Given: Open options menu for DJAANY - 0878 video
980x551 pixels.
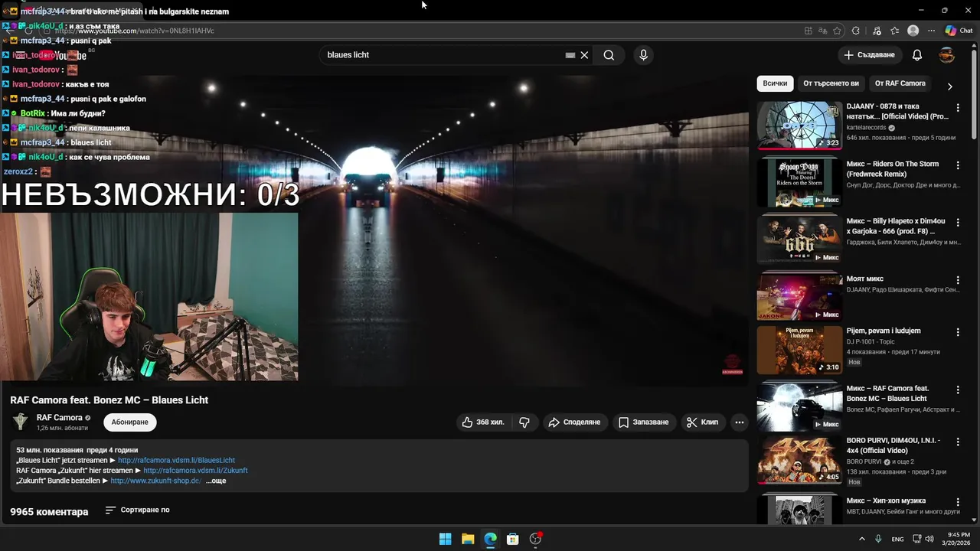Looking at the screenshot, I should point(958,109).
